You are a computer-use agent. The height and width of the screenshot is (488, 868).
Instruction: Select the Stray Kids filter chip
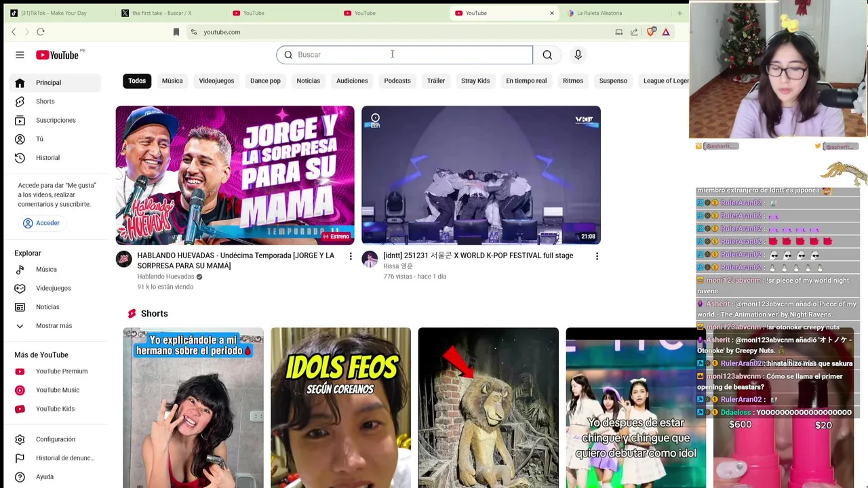(x=475, y=81)
